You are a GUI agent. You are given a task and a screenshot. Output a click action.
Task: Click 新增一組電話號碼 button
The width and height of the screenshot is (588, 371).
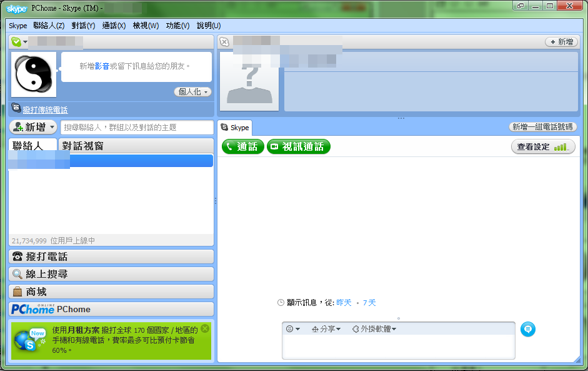click(x=542, y=127)
